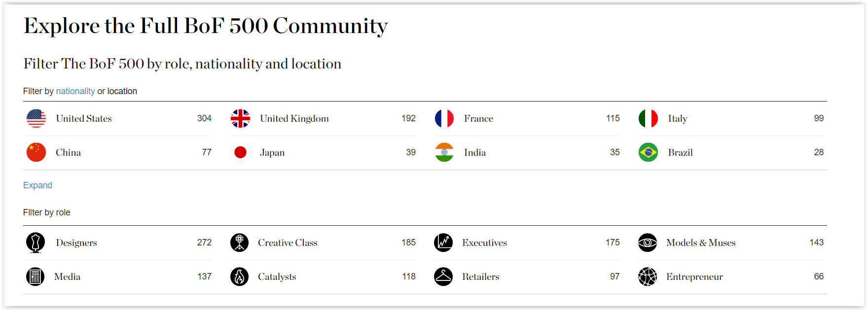This screenshot has height=310, width=868.
Task: Select the Entrepreneur globe icon
Action: (648, 276)
